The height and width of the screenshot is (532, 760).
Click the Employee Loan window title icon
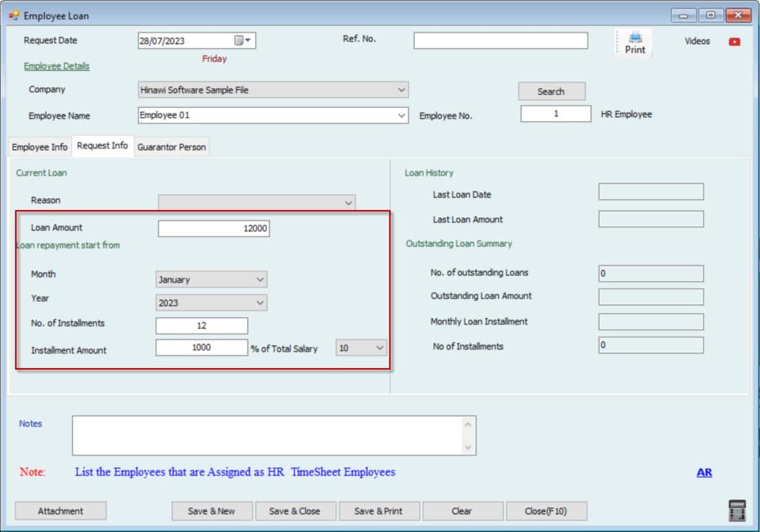[13, 16]
